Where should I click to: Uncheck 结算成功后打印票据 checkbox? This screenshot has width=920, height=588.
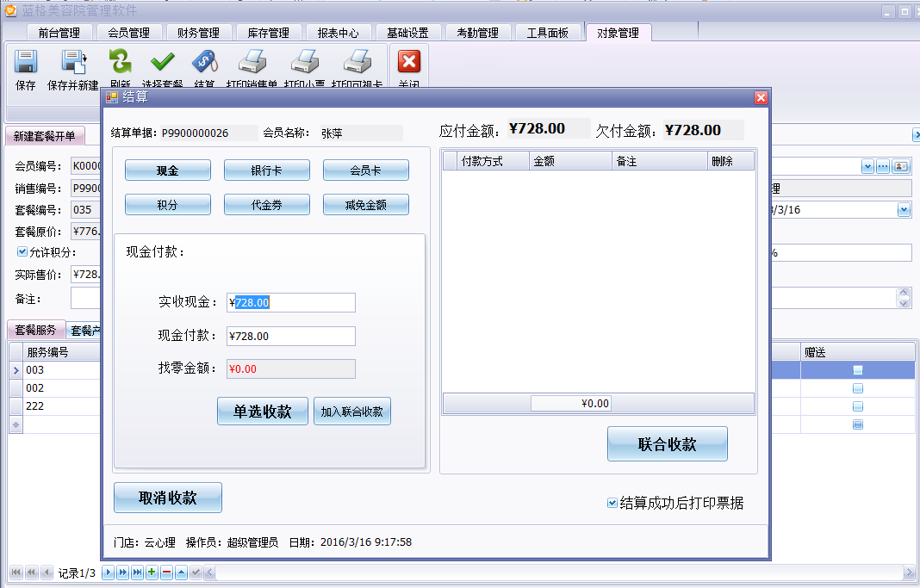coord(612,503)
